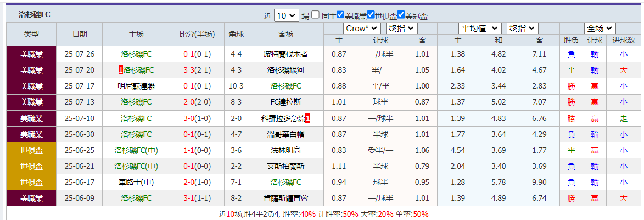Select the 肯薩斯體育會 away team
The image size is (644, 220).
[285, 198]
